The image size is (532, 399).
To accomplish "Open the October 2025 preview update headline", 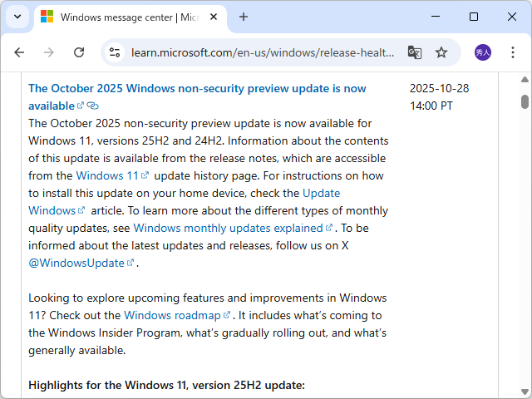I will pos(197,88).
